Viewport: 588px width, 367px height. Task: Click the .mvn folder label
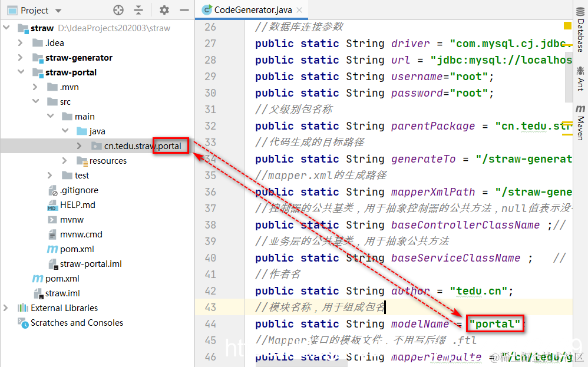click(70, 87)
